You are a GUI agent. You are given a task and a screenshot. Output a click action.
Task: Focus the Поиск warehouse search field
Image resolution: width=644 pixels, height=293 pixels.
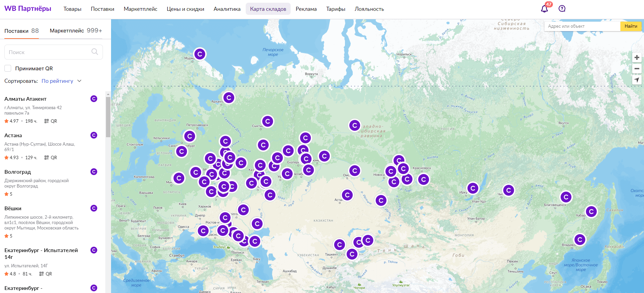click(53, 52)
